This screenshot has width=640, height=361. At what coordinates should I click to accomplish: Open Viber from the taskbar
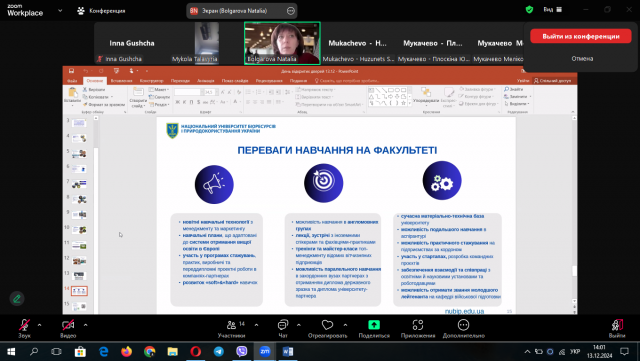pyautogui.click(x=242, y=352)
